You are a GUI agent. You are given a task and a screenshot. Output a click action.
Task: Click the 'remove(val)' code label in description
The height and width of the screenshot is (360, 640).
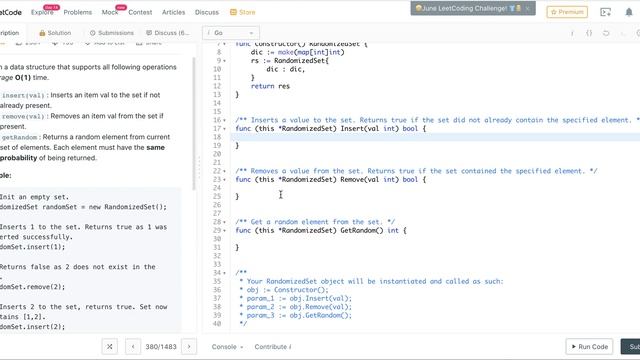pos(23,117)
